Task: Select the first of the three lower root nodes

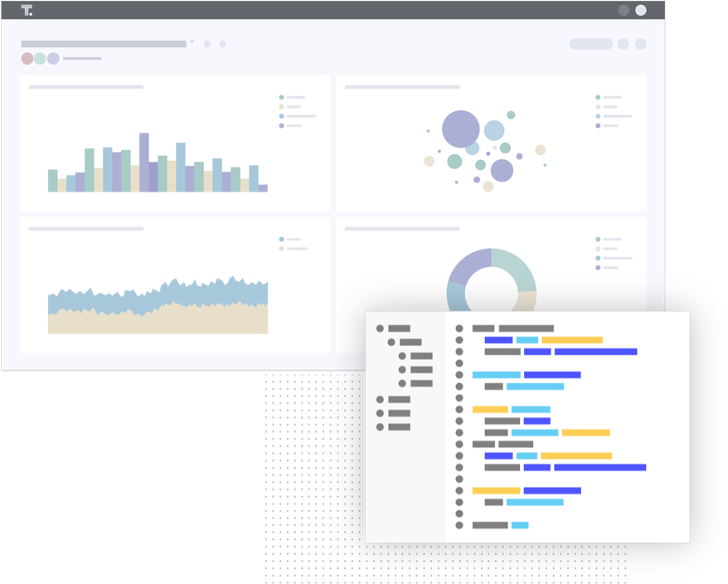Action: tap(393, 400)
